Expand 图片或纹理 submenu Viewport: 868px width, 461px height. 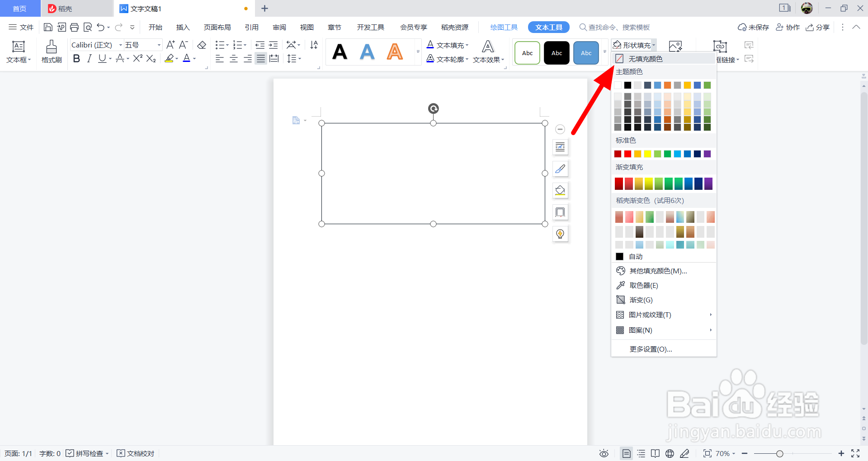tap(664, 315)
